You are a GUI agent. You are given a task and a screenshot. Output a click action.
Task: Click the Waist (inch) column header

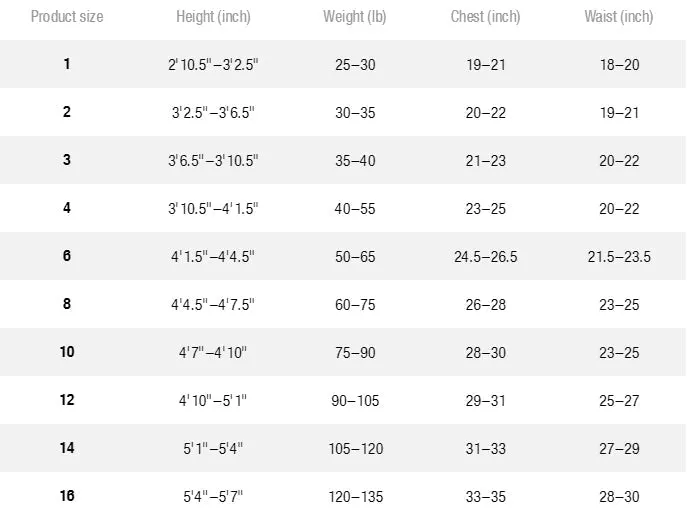point(619,17)
